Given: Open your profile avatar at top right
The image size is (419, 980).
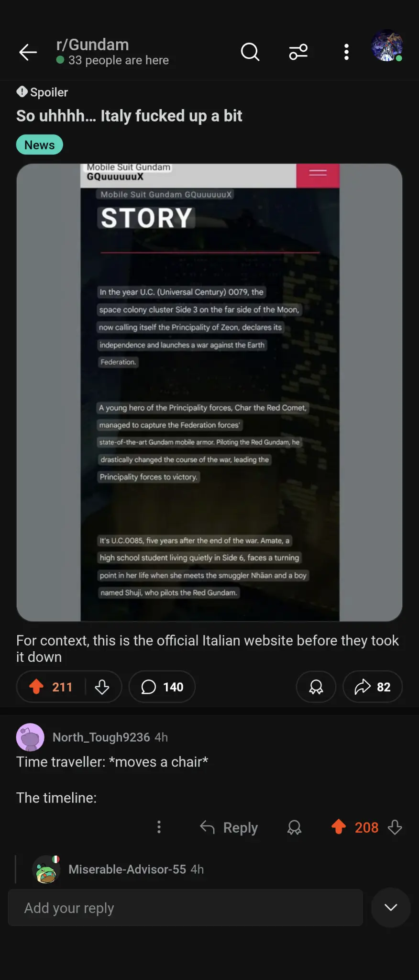Looking at the screenshot, I should point(387,45).
